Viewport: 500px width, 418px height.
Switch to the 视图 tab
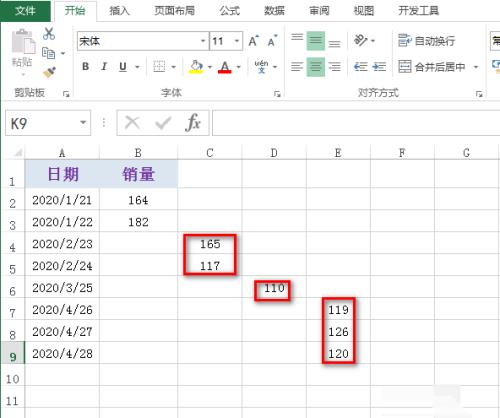pyautogui.click(x=364, y=11)
